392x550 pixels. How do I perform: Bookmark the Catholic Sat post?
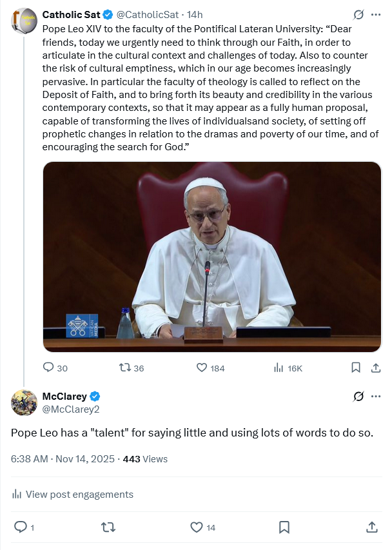355,368
